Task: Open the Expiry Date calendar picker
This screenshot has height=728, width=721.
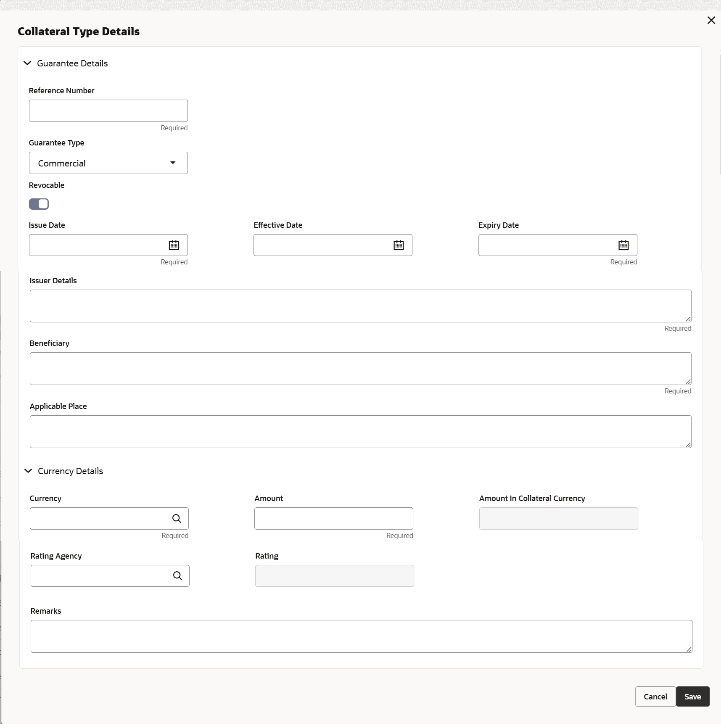Action: pyautogui.click(x=623, y=245)
